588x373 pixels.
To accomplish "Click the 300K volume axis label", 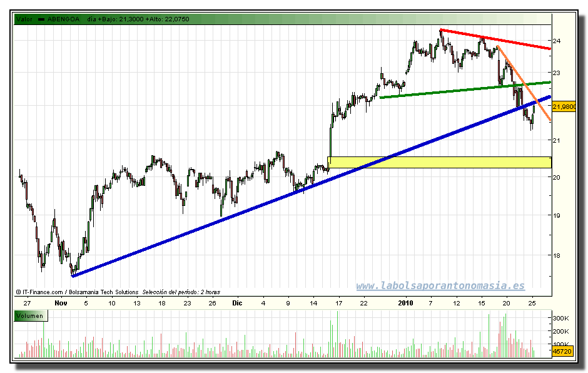I will click(x=561, y=318).
